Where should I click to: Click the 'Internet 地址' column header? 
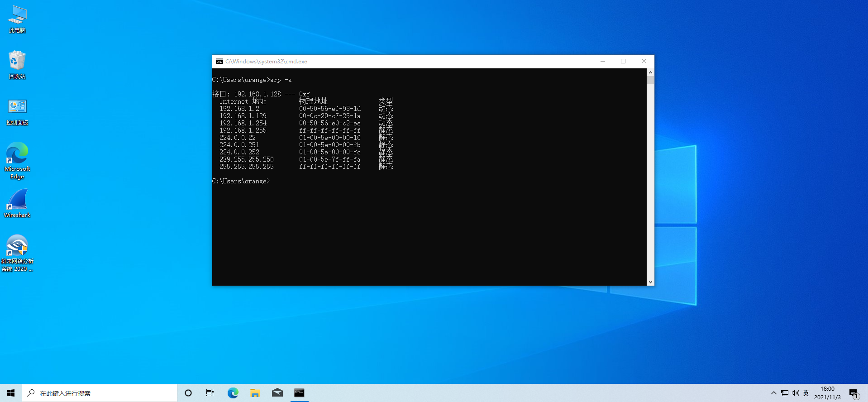[x=243, y=101]
